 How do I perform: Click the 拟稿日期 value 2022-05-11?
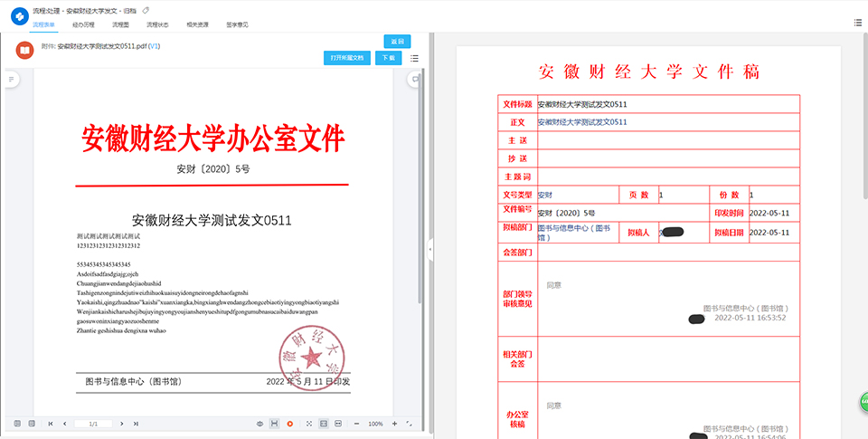pyautogui.click(x=769, y=233)
